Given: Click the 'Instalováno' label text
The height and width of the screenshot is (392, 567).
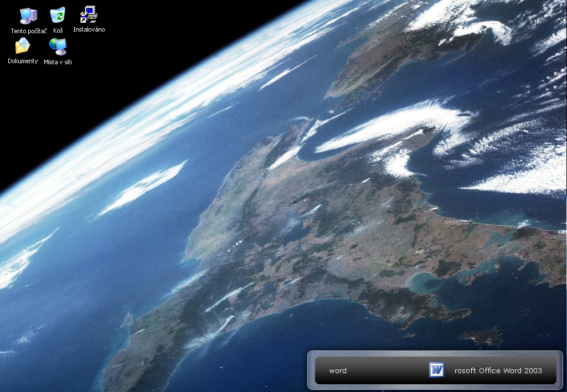Looking at the screenshot, I should pyautogui.click(x=89, y=30).
